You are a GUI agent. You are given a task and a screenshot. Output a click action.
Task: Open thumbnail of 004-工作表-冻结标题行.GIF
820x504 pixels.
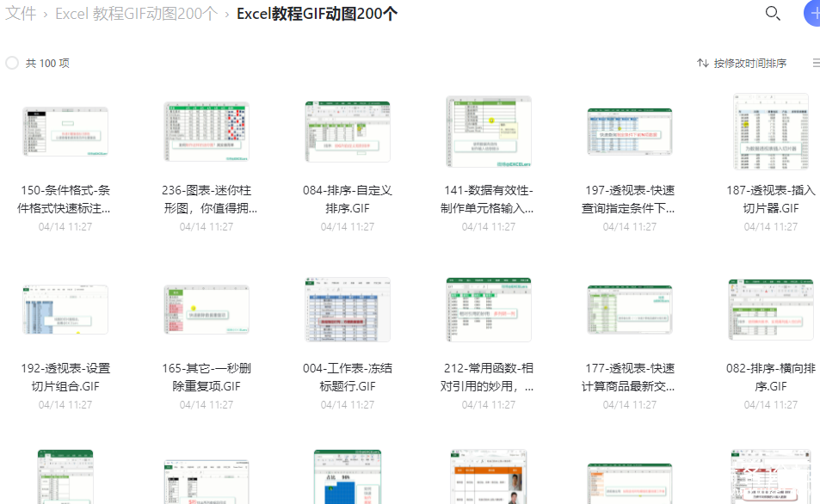[x=348, y=310]
